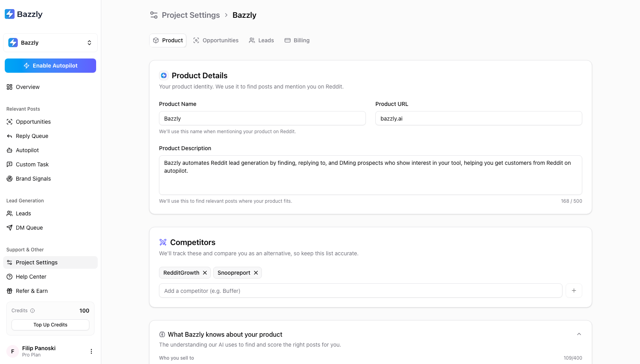Screen dimensions: 640x364
Task: Click the Enable Autopilot button
Action: (50, 66)
